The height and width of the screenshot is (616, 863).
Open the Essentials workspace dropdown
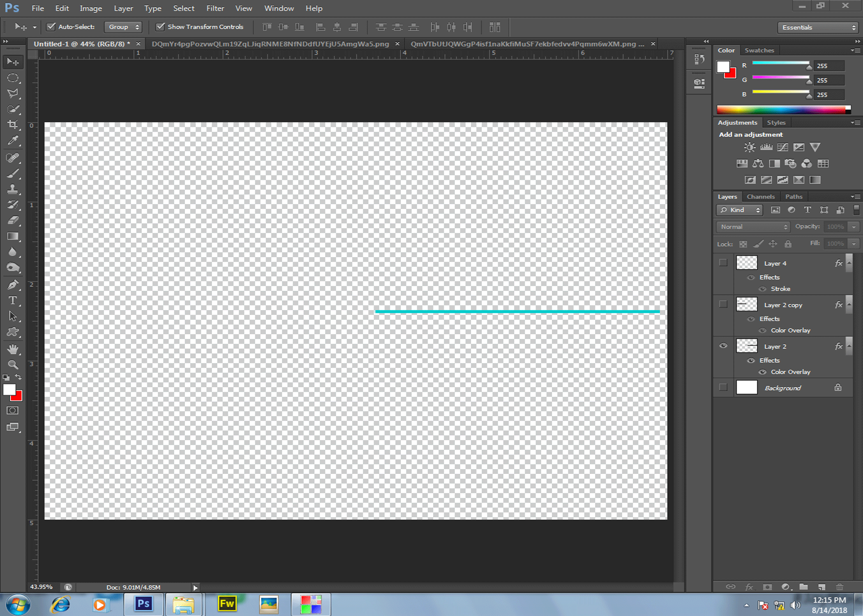[818, 27]
